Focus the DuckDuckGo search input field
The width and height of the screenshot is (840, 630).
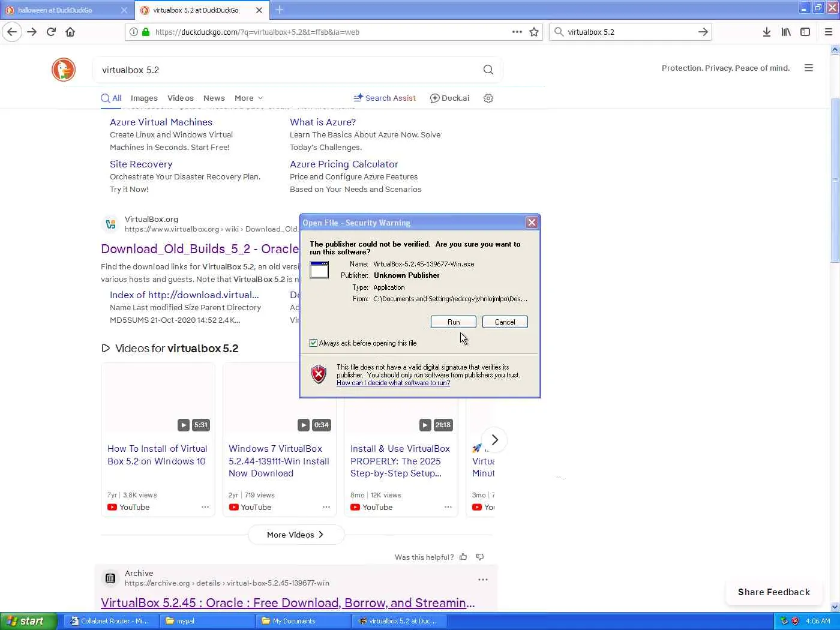click(x=288, y=70)
